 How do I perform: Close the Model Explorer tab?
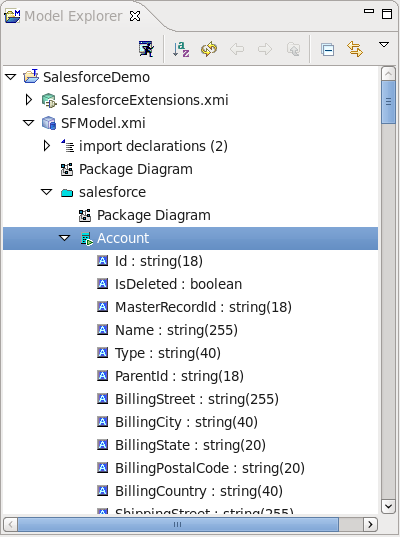(135, 16)
